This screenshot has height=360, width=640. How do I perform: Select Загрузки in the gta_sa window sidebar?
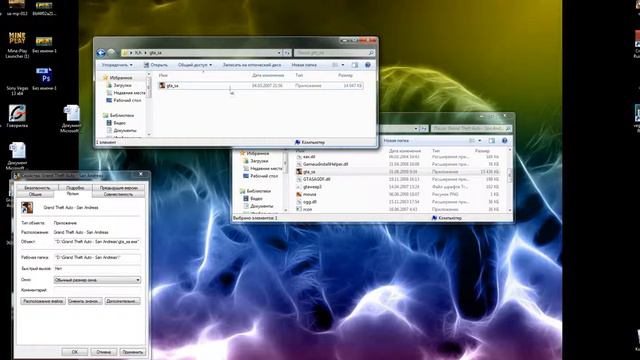click(x=122, y=85)
